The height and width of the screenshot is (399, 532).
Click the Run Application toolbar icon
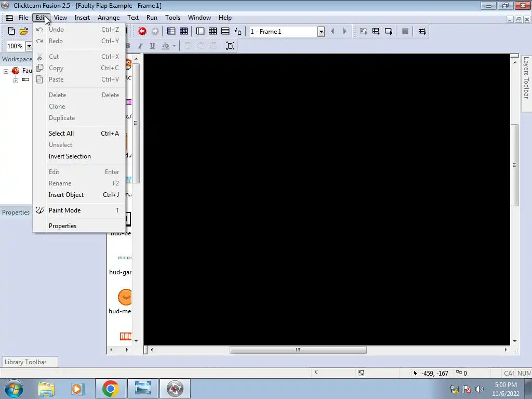376,31
